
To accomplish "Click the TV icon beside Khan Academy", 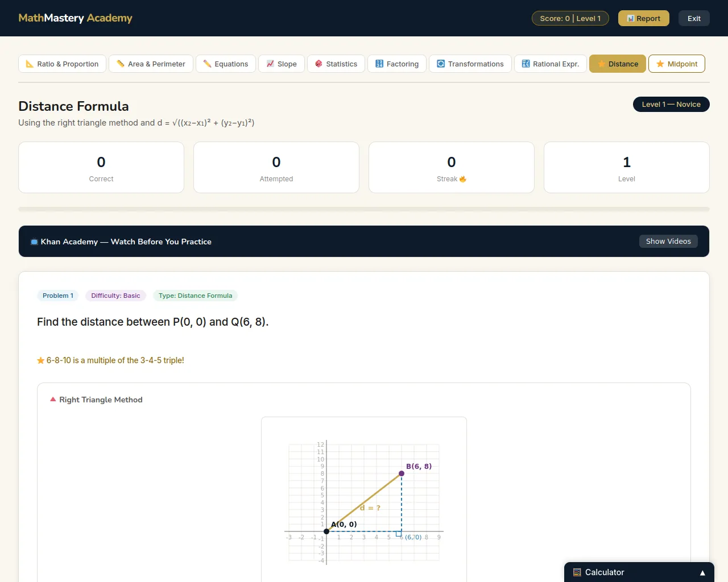I will coord(34,242).
